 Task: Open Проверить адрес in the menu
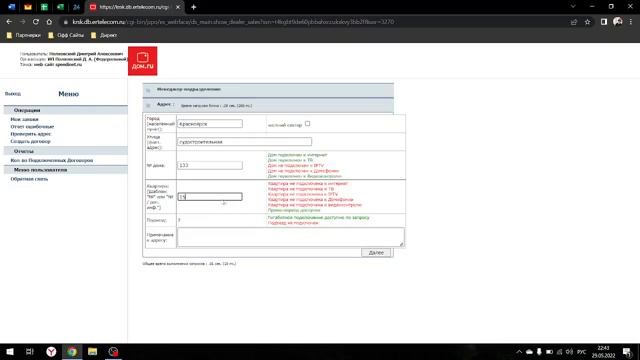click(x=31, y=134)
